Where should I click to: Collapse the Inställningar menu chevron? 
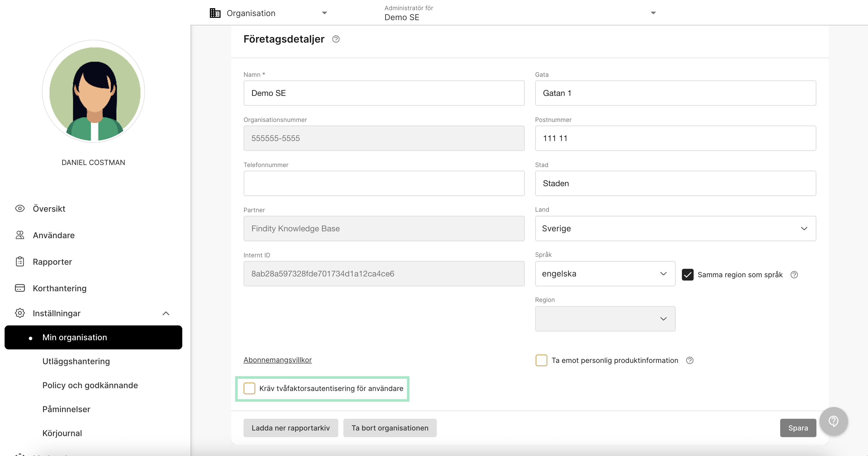(x=166, y=313)
